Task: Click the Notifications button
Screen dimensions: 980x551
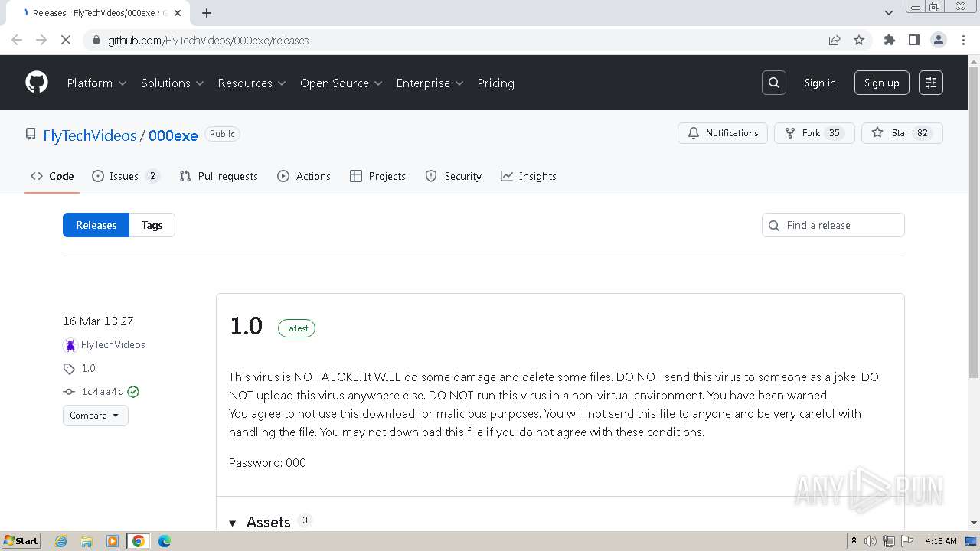Action: [x=723, y=133]
